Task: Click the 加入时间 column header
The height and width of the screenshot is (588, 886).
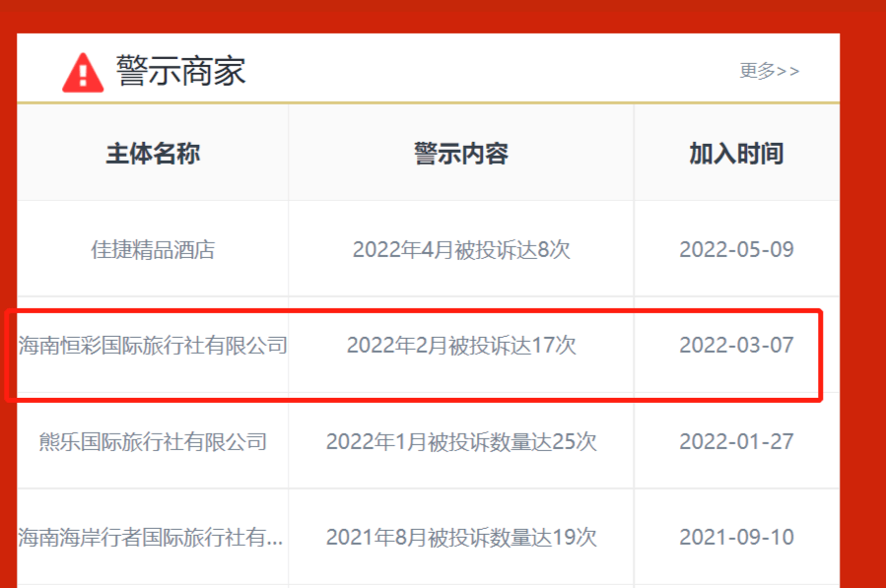Action: pos(736,154)
